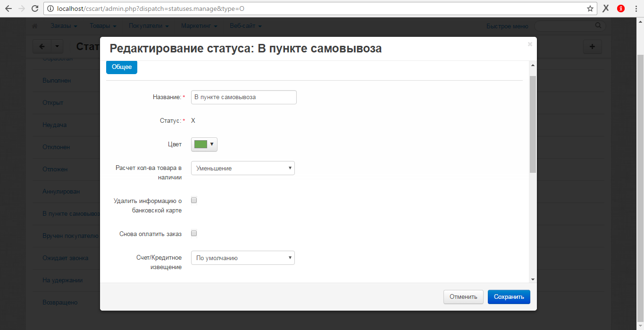The width and height of the screenshot is (644, 330).
Task: Open the 'Расчет кол-ва товара' Уменьшение dropdown
Action: point(243,168)
